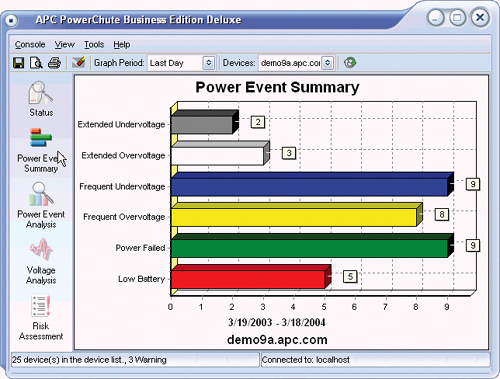This screenshot has height=379, width=500.
Task: Open Print Preview from the toolbar
Action: pos(36,63)
